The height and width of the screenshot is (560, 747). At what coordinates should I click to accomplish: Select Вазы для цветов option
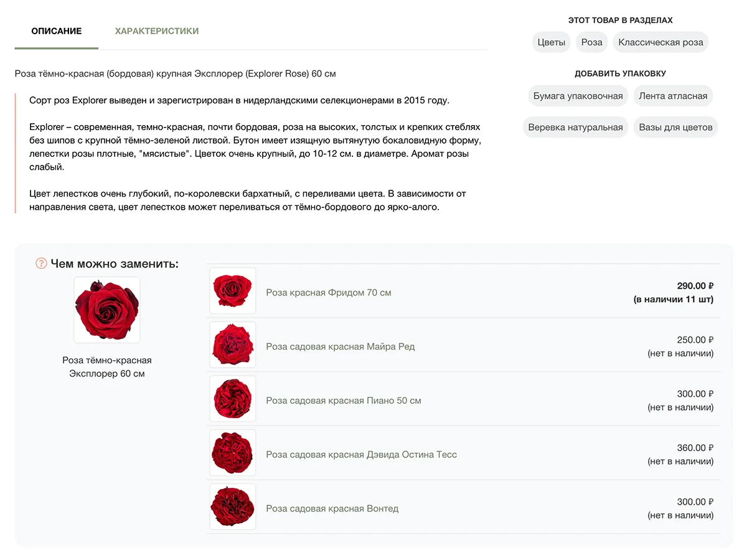675,128
